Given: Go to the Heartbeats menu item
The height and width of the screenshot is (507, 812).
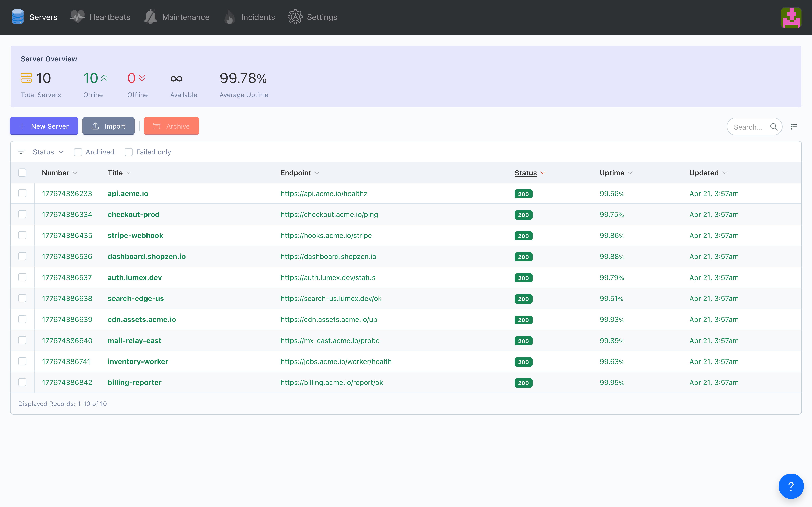Looking at the screenshot, I should pos(109,17).
